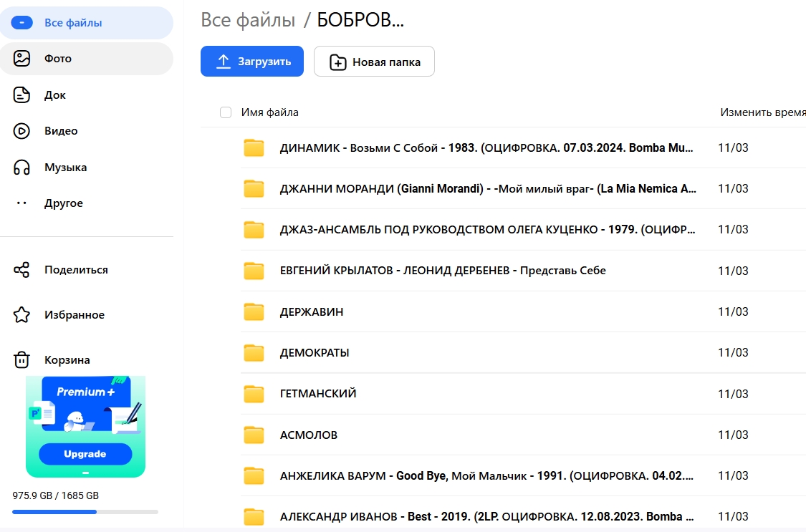This screenshot has width=806, height=532.
Task: Click the Поделиться share icon
Action: [21, 270]
